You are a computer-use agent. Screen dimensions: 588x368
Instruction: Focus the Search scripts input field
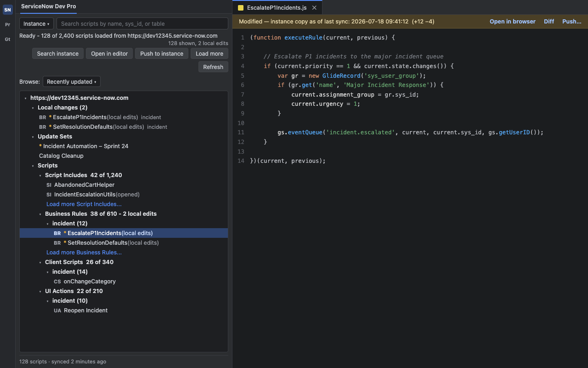[x=142, y=23]
